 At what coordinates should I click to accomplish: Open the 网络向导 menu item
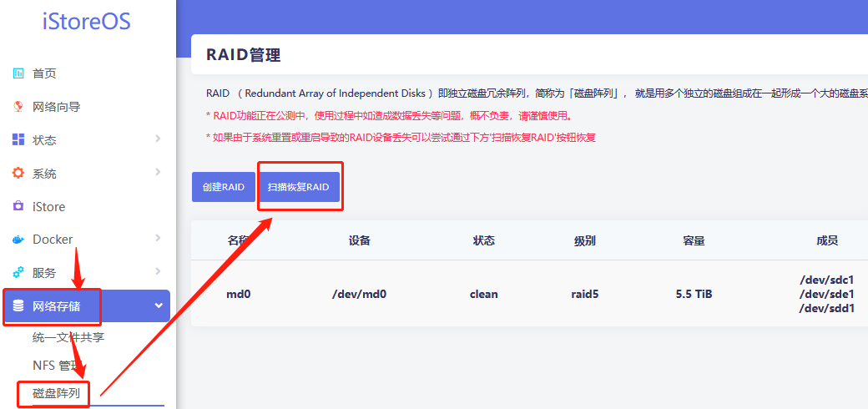57,107
